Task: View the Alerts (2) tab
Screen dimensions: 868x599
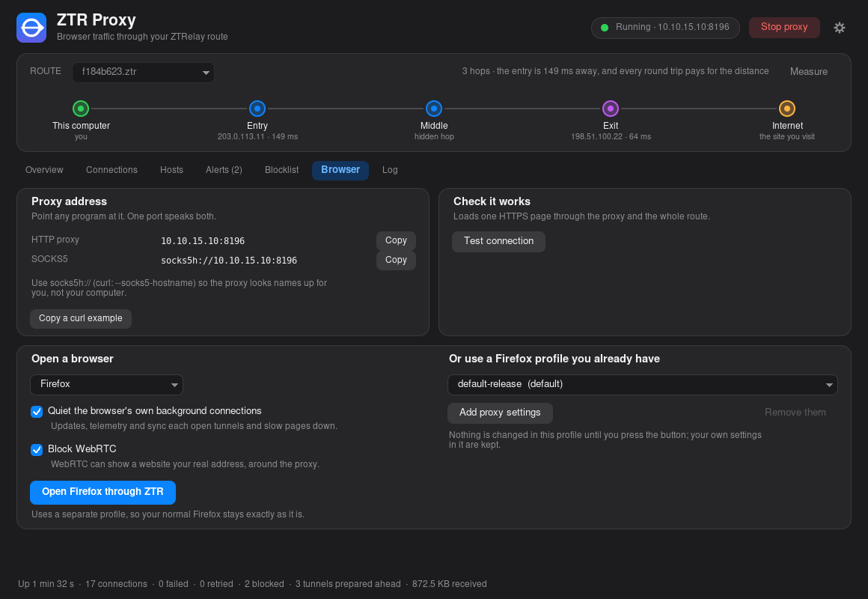Action: (x=224, y=170)
